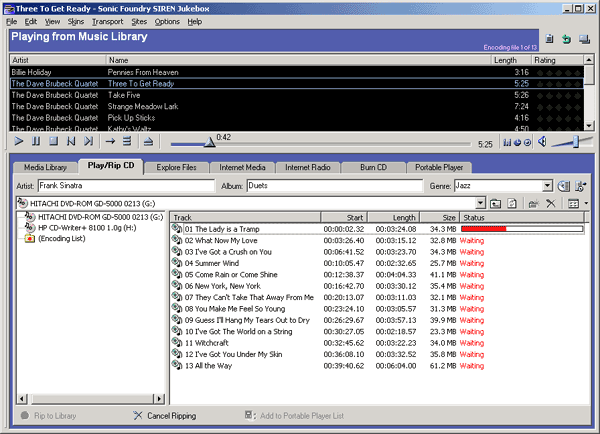Click the compact view monitor icon

584,39
